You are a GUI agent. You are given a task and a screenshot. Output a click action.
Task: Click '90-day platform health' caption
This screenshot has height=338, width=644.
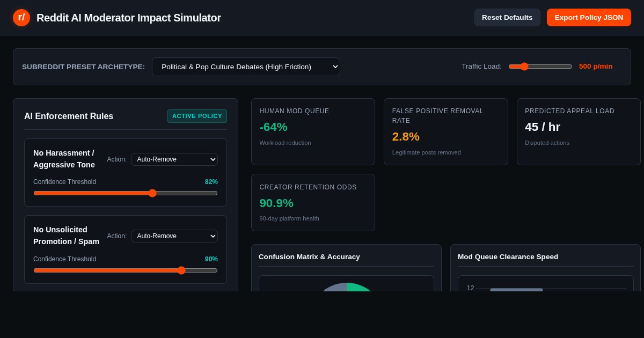coord(289,218)
